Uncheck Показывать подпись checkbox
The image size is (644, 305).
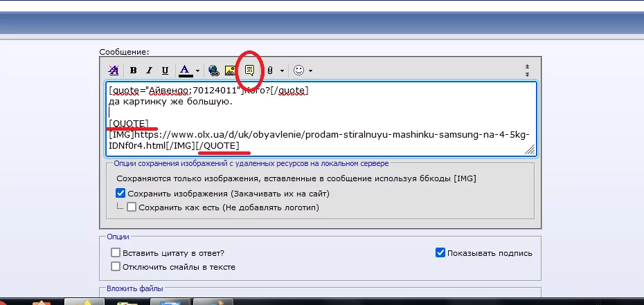440,252
